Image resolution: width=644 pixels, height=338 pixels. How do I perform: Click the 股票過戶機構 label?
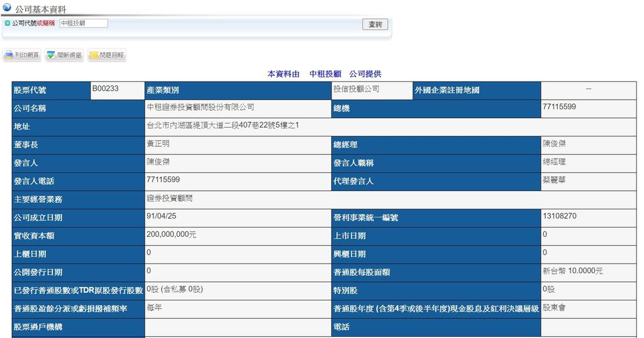tap(38, 327)
